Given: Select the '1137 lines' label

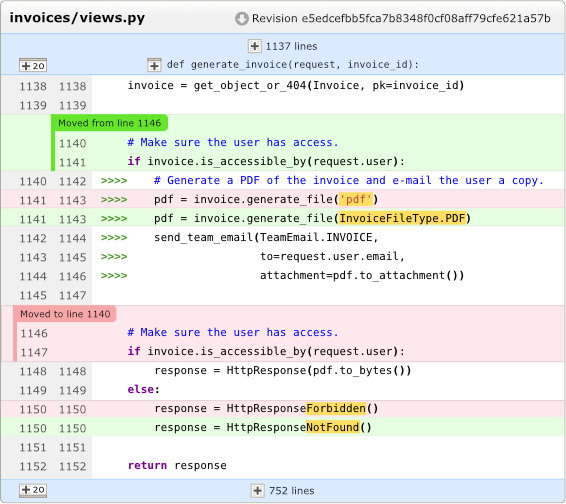Looking at the screenshot, I should coord(292,47).
